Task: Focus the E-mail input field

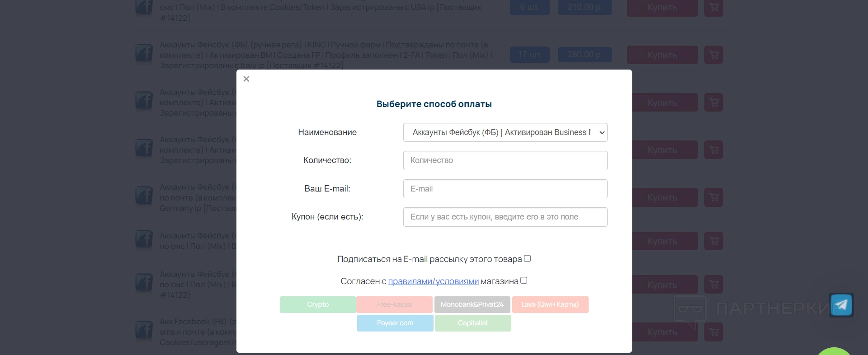Action: [505, 189]
